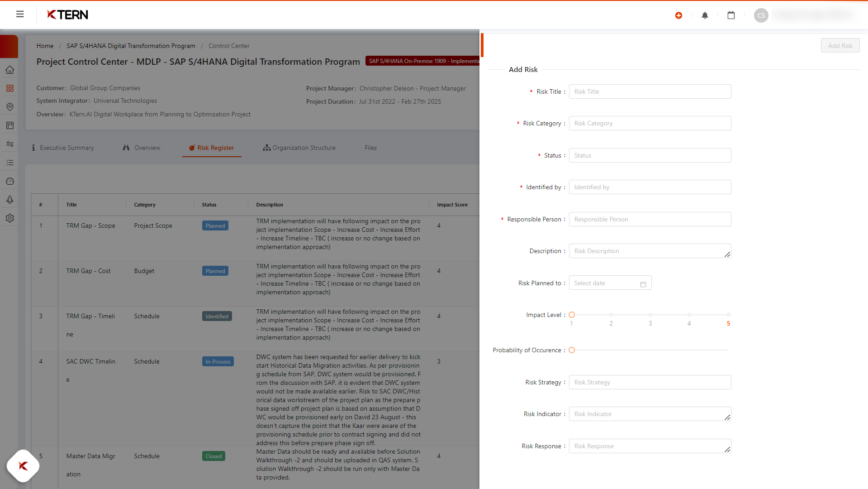Focus the Risk Indicator textarea
868x489 pixels.
(x=650, y=414)
